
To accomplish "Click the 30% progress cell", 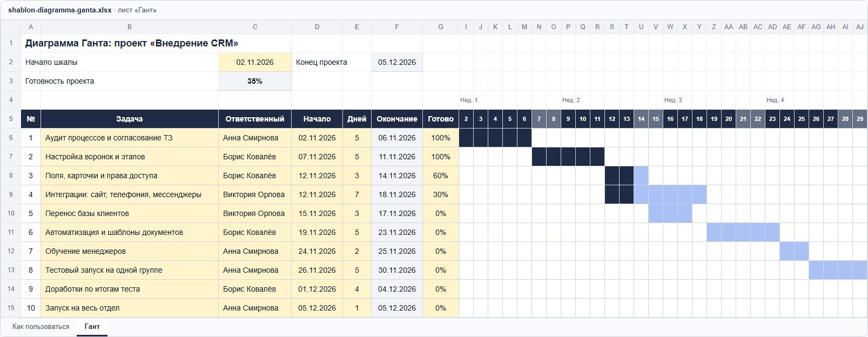I will pos(441,194).
